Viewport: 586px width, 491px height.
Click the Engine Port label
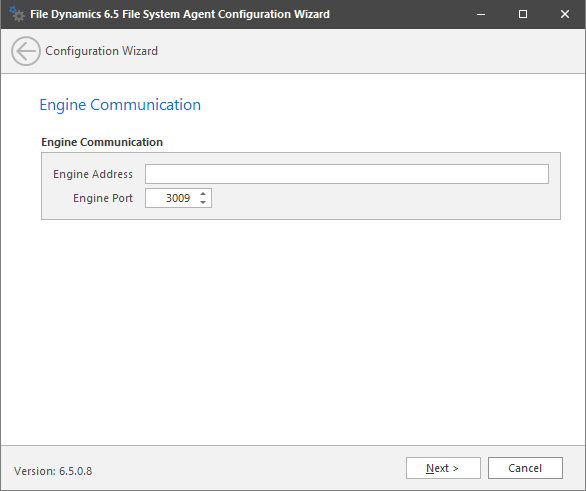tap(103, 198)
